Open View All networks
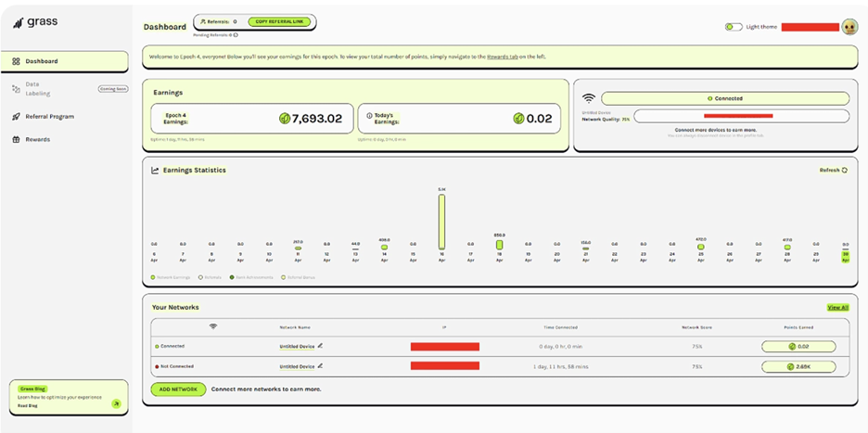Screen dimensions: 868x433 [837, 307]
